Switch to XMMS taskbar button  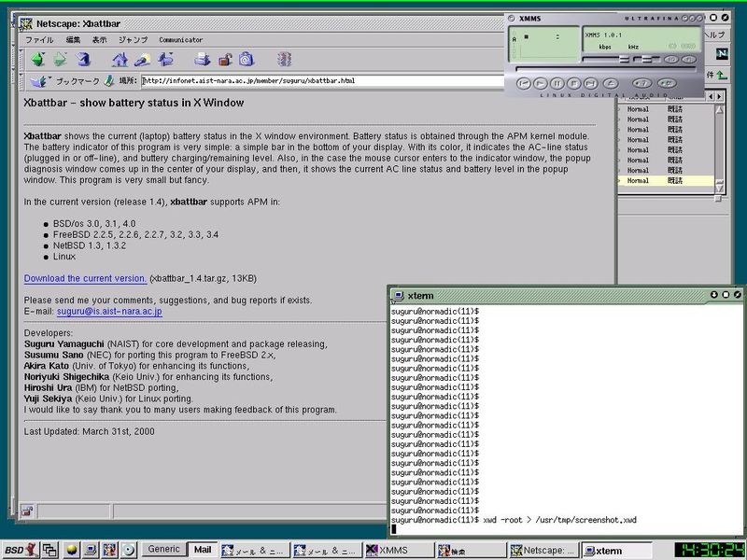399,551
